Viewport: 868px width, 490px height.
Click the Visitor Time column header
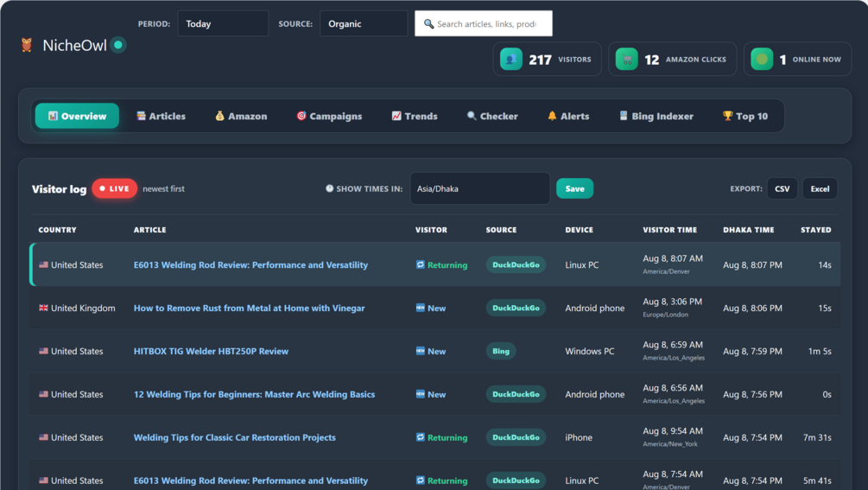pyautogui.click(x=670, y=230)
